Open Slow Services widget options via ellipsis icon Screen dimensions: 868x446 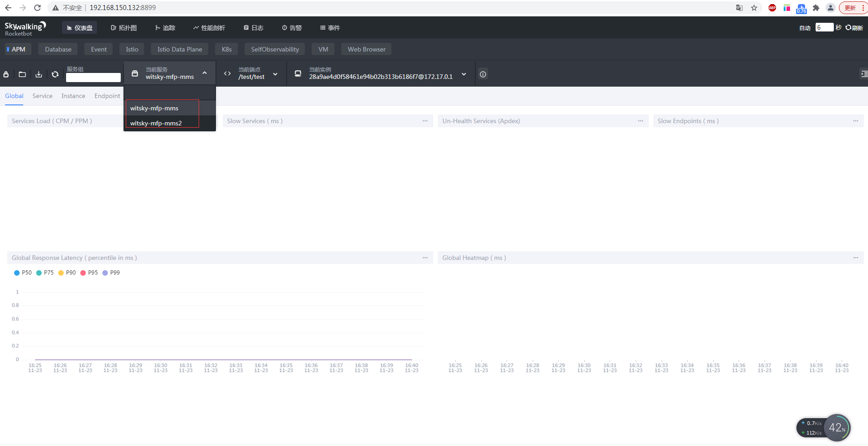[x=425, y=121]
